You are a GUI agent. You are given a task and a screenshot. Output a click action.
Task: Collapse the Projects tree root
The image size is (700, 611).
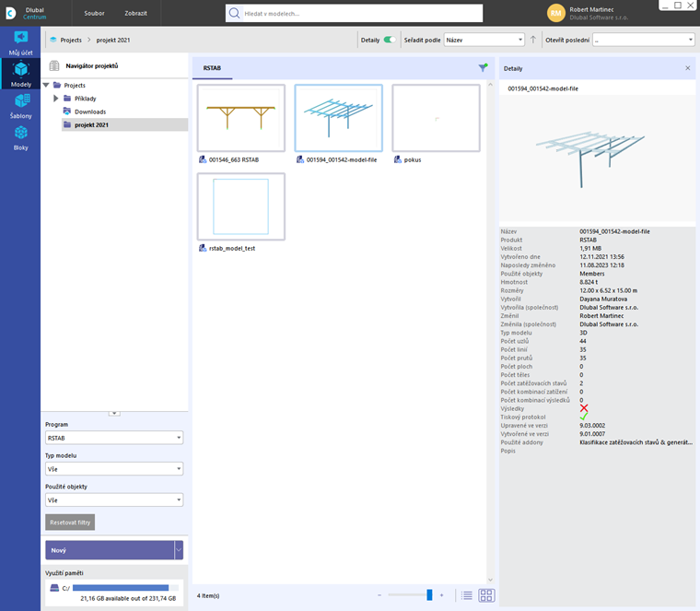coord(46,85)
